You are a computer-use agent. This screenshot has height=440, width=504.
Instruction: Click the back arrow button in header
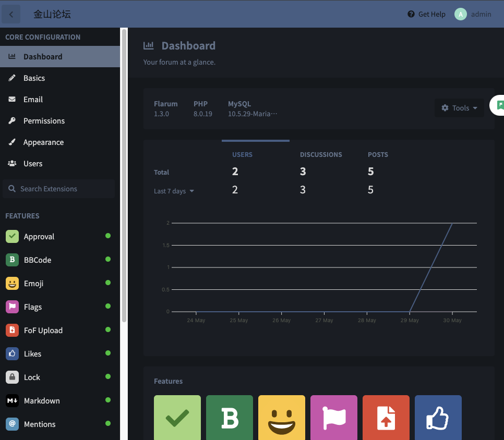(x=11, y=14)
